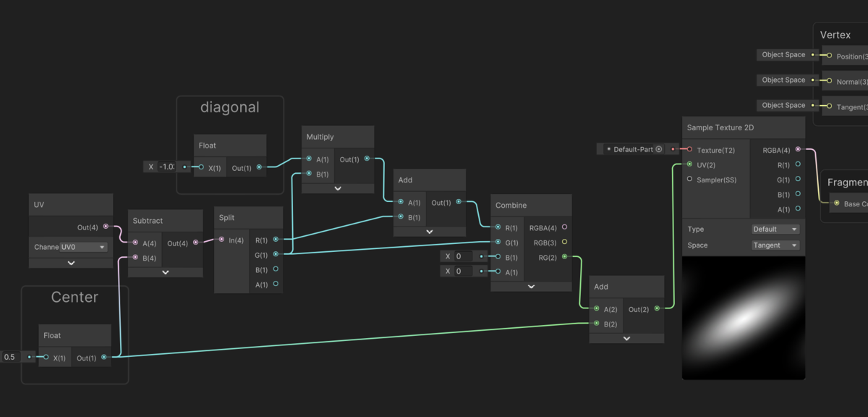Click Object Space label for Tangent

tap(783, 105)
